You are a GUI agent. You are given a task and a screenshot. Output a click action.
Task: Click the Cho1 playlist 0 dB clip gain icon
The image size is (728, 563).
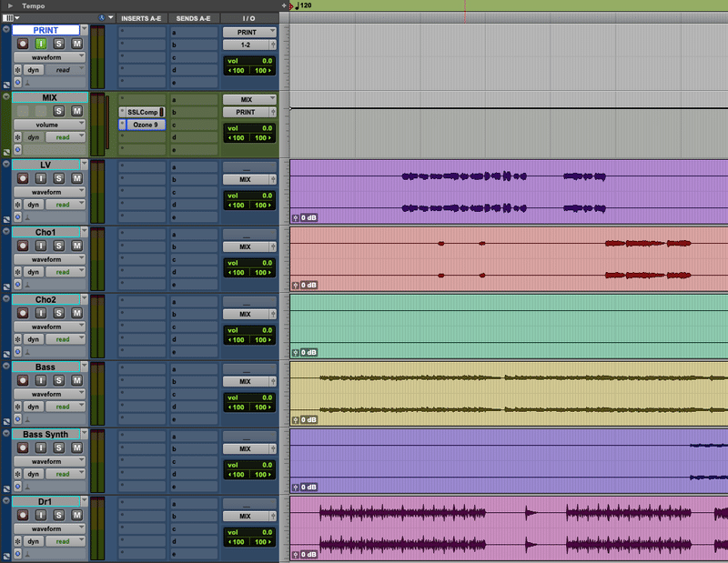tap(295, 285)
